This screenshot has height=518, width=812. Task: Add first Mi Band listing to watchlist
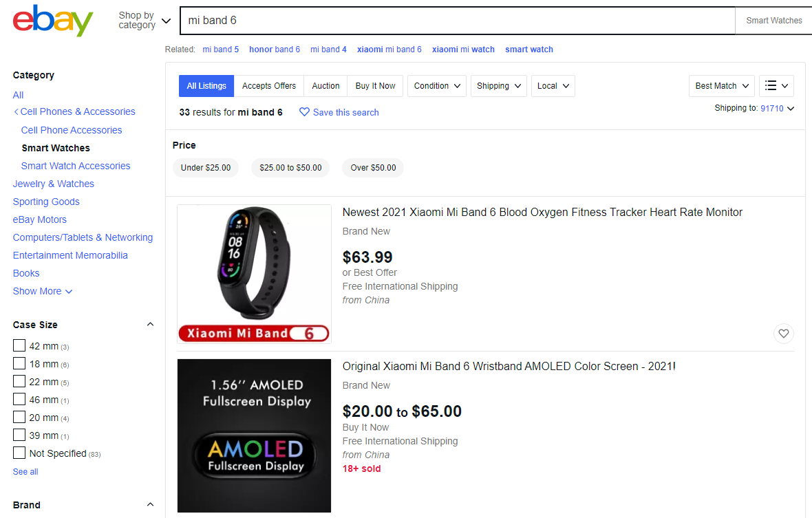click(783, 334)
